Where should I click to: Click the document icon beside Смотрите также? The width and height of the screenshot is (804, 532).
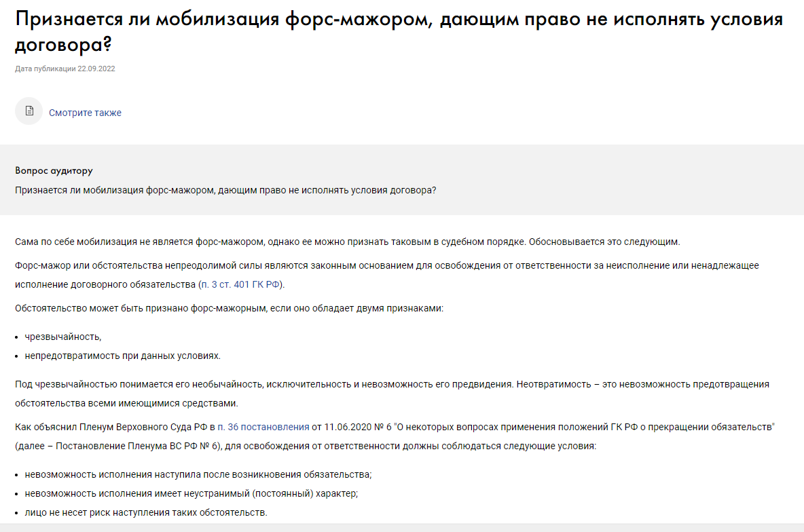[29, 111]
